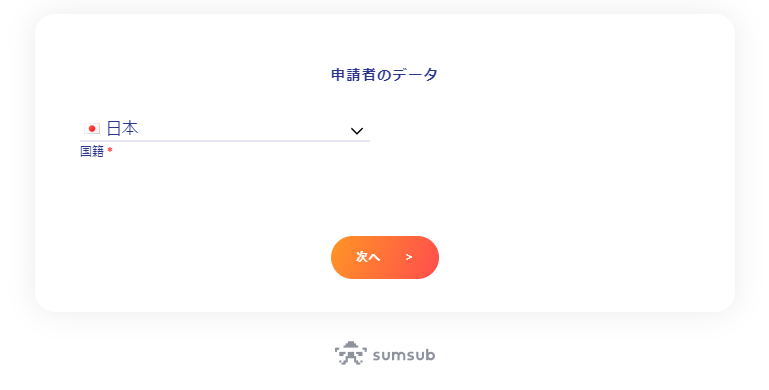The image size is (769, 390).
Task: Focus the nationality field underline
Action: 225,141
